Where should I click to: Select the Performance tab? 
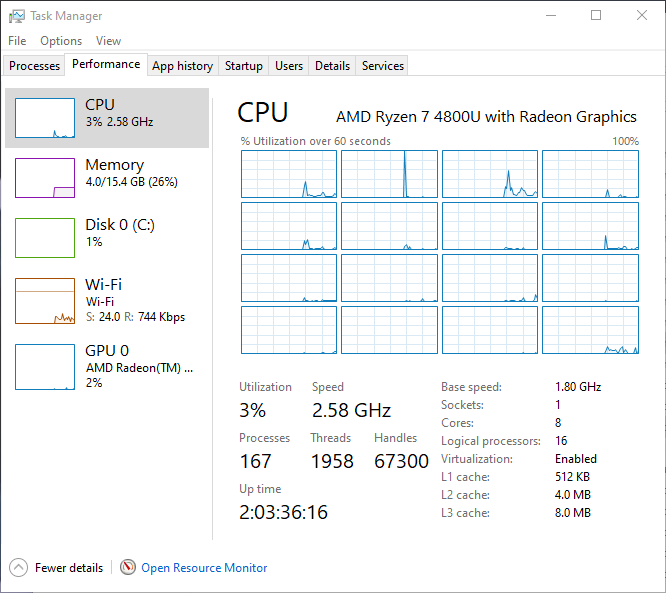pyautogui.click(x=106, y=64)
